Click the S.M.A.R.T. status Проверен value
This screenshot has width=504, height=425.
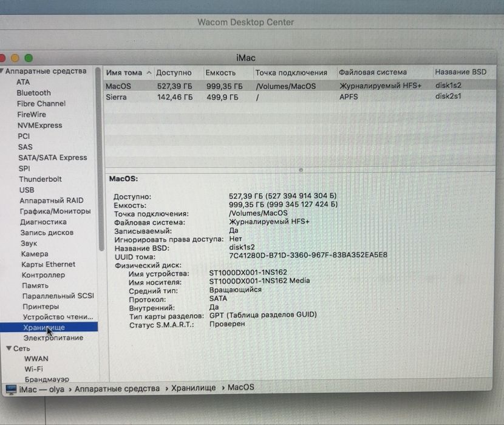227,324
